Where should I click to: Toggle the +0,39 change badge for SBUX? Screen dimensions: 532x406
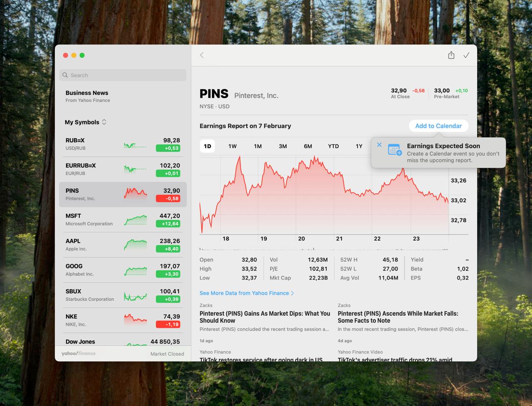(x=168, y=299)
